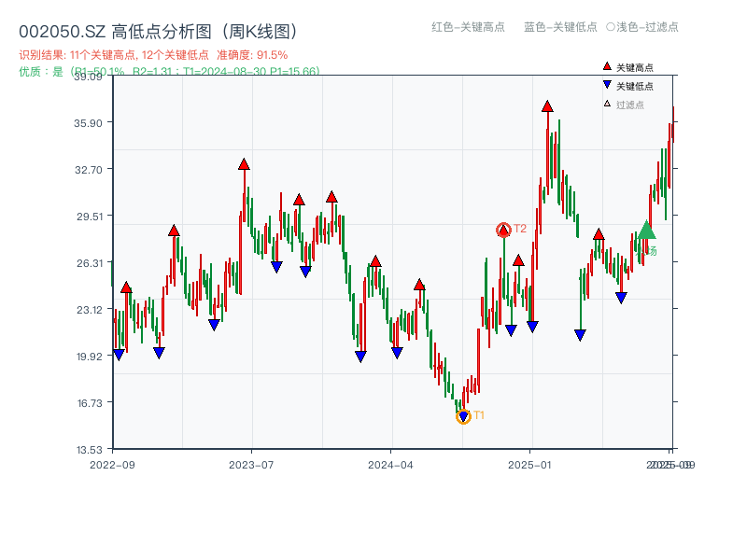Select the last red key-high marker before entry arrow
This screenshot has height=560, width=747.
pos(599,234)
